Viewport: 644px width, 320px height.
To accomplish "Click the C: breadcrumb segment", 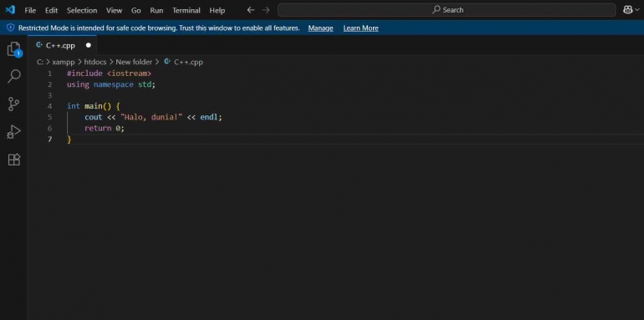I will click(40, 62).
